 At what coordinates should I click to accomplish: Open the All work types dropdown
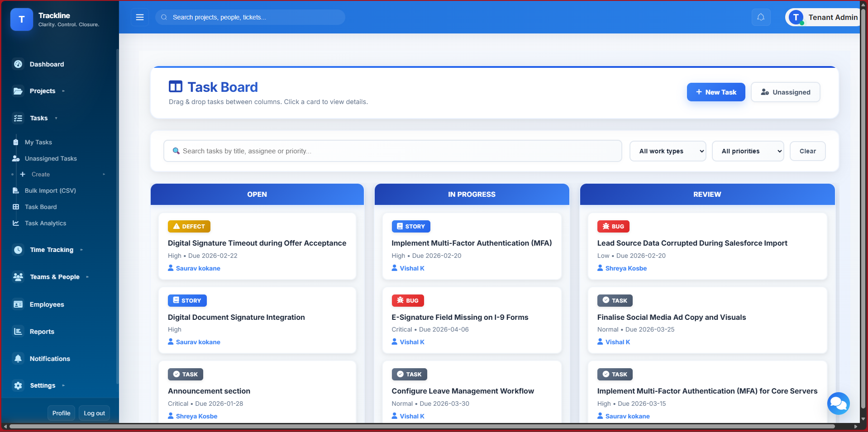coord(668,151)
